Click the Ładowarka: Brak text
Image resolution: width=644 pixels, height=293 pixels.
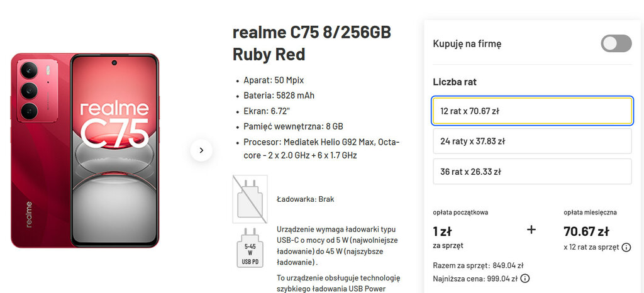coord(305,199)
